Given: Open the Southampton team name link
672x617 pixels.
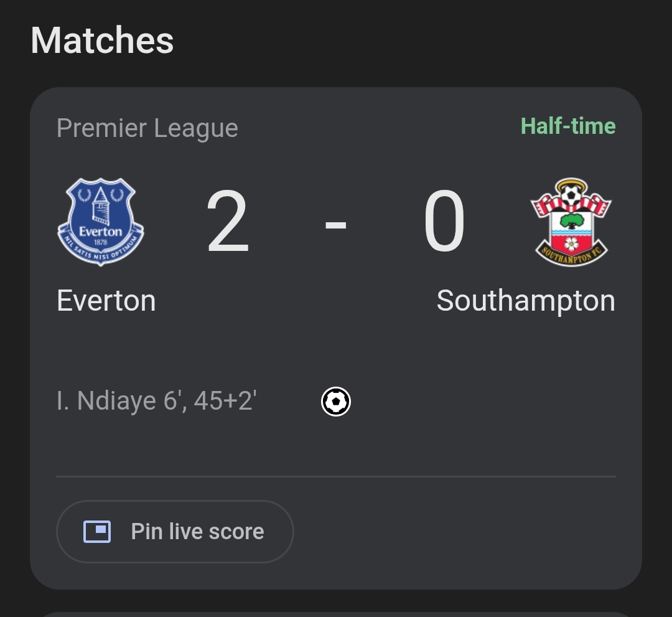Looking at the screenshot, I should (526, 301).
